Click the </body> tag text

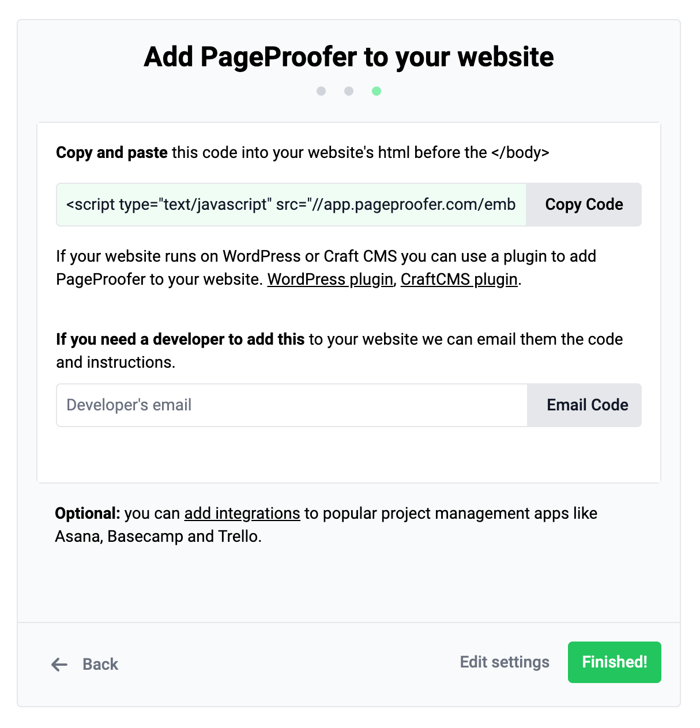pyautogui.click(x=520, y=153)
